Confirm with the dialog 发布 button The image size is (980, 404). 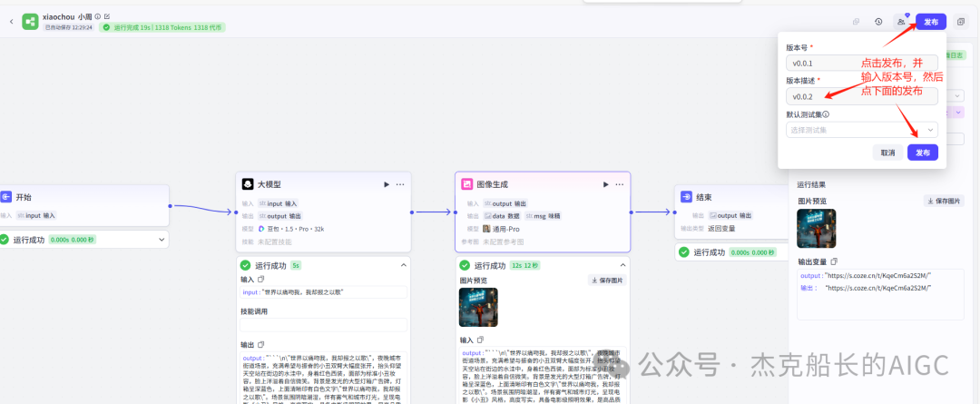(x=923, y=153)
